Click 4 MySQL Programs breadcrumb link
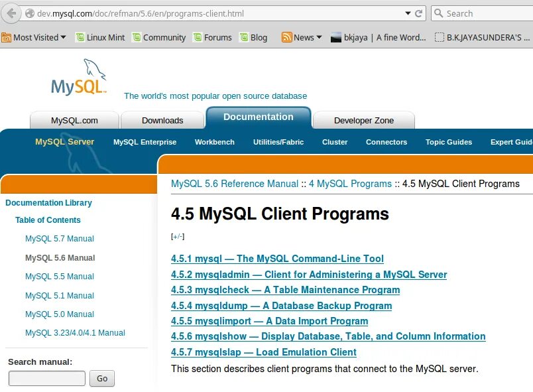The height and width of the screenshot is (392, 533). click(x=350, y=184)
